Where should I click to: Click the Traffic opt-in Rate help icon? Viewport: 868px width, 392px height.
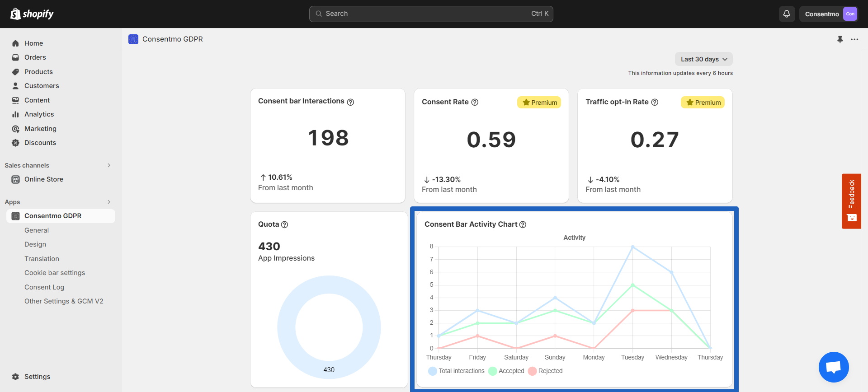point(655,102)
